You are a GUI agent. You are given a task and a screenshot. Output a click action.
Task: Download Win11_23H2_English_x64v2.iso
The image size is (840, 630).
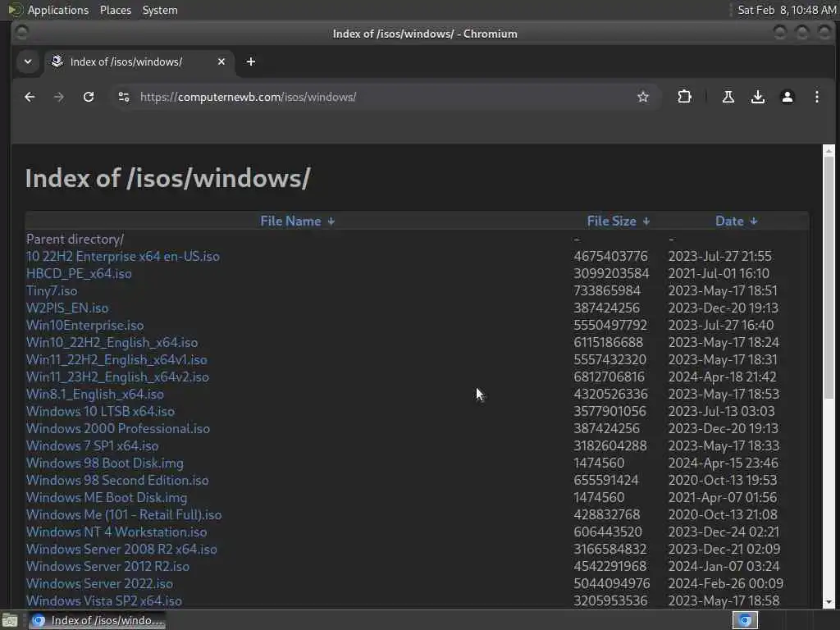(x=117, y=377)
